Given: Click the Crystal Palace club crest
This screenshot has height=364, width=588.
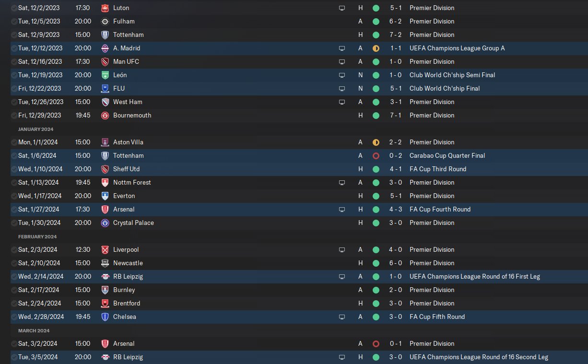Looking at the screenshot, I should pyautogui.click(x=105, y=223).
